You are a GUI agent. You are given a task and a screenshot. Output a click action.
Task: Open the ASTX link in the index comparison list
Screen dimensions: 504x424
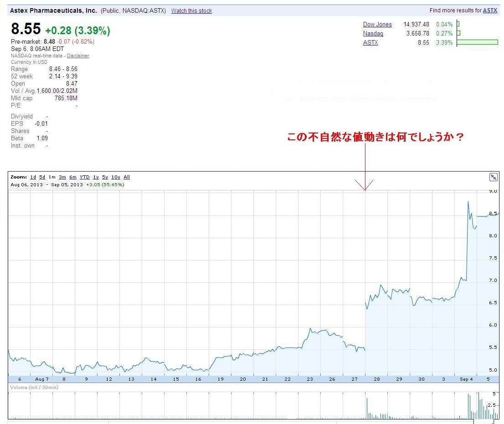[x=370, y=42]
